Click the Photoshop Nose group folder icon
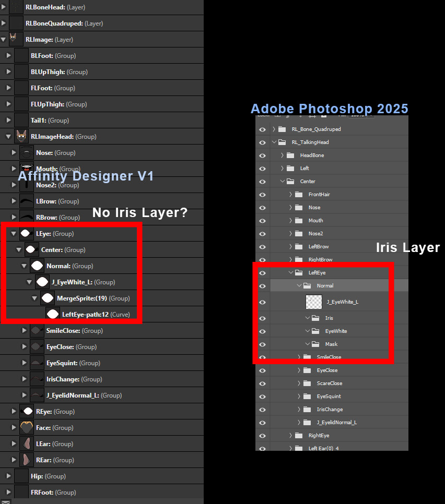Image resolution: width=445 pixels, height=504 pixels. click(299, 208)
